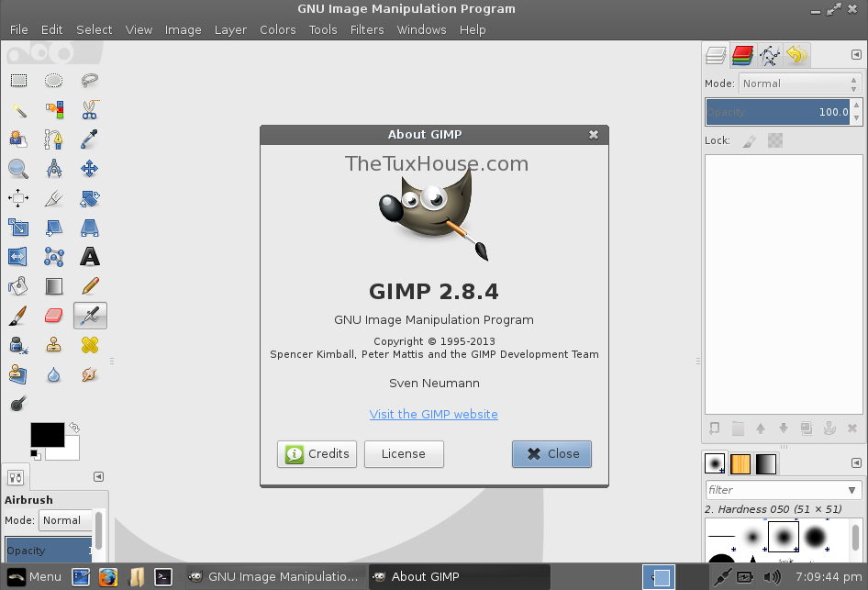
Task: Open the tool options tab menu arrow
Action: (x=98, y=476)
